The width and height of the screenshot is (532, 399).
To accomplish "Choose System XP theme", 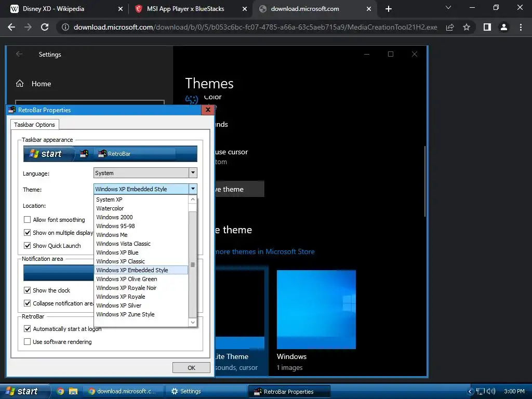I will click(x=141, y=199).
